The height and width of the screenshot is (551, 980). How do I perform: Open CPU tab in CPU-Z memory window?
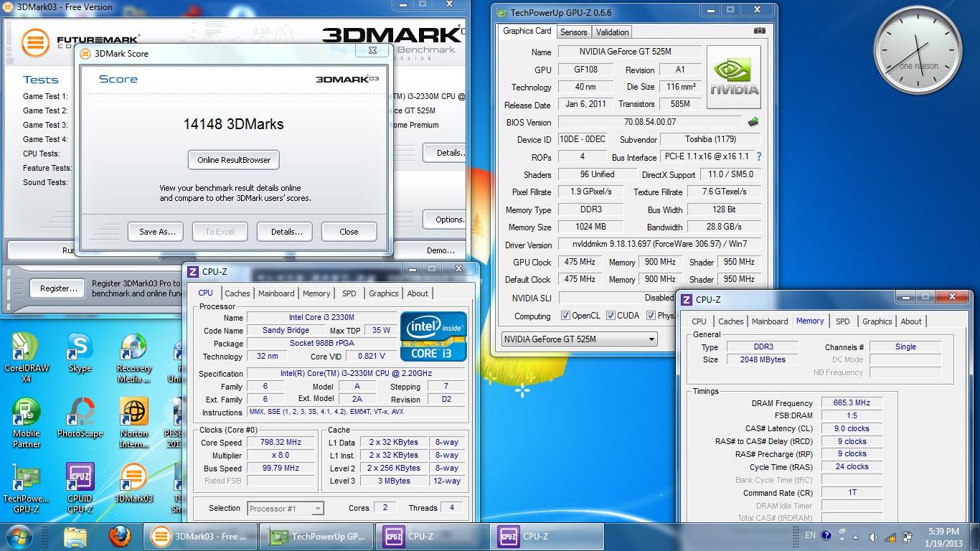click(699, 321)
